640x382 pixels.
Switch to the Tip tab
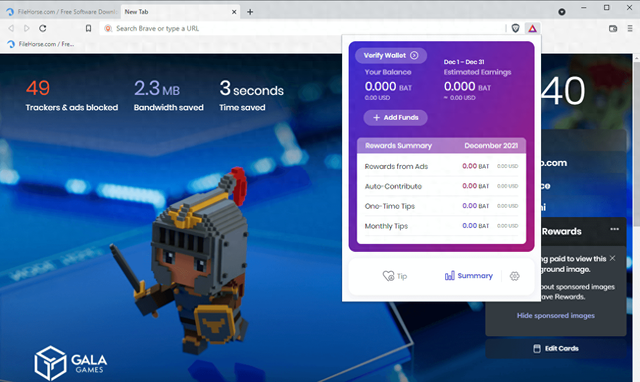coord(395,276)
